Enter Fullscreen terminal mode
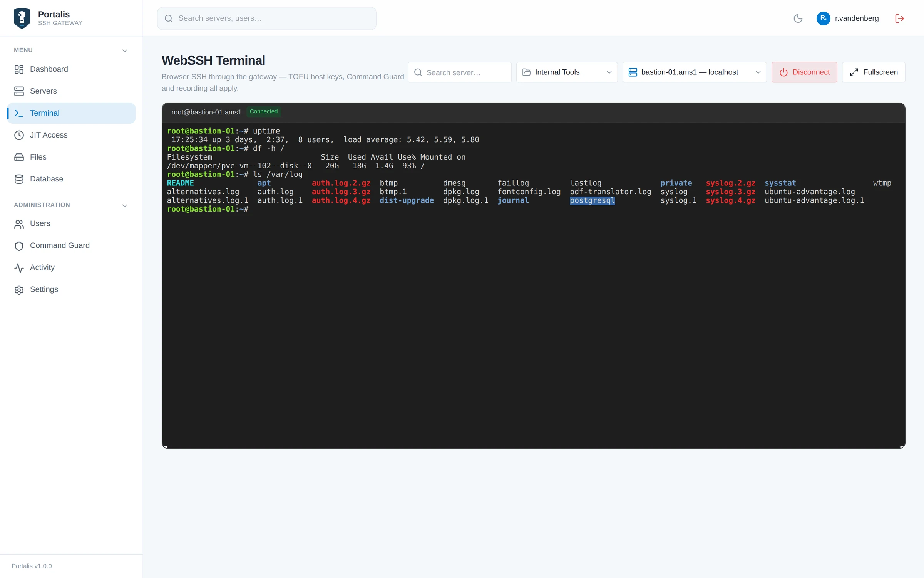Viewport: 924px width, 578px height. (873, 72)
